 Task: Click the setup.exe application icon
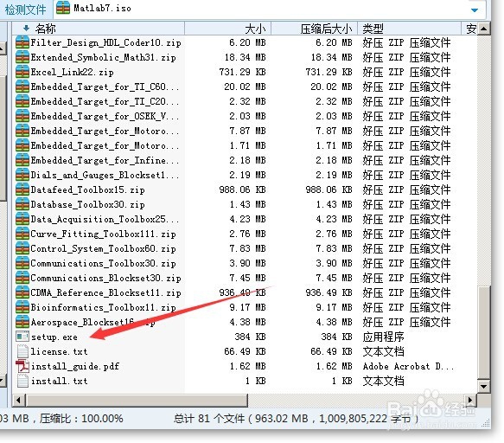tap(22, 337)
